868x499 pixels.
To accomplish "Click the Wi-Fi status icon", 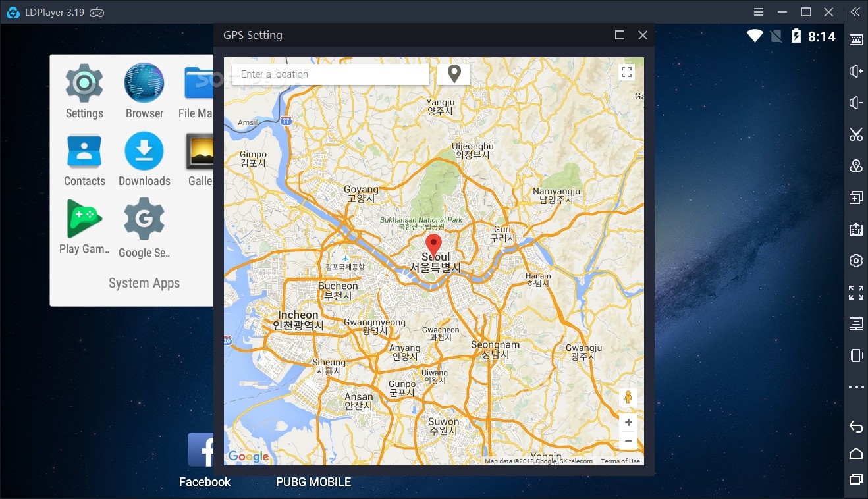I will click(x=755, y=36).
